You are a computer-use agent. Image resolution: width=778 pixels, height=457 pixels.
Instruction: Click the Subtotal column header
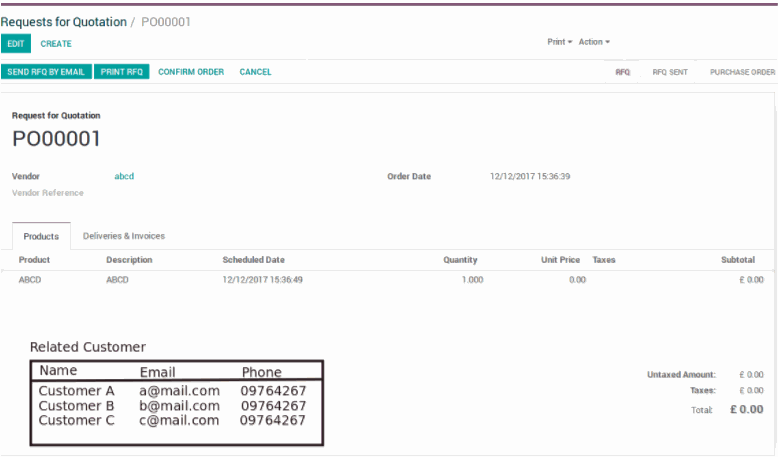click(x=738, y=260)
